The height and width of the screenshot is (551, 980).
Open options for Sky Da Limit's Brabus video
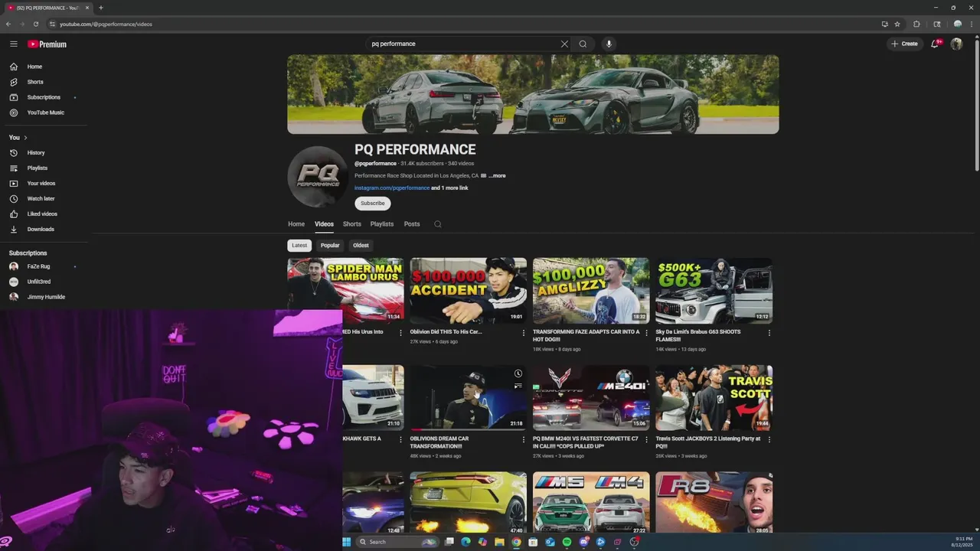[769, 333]
